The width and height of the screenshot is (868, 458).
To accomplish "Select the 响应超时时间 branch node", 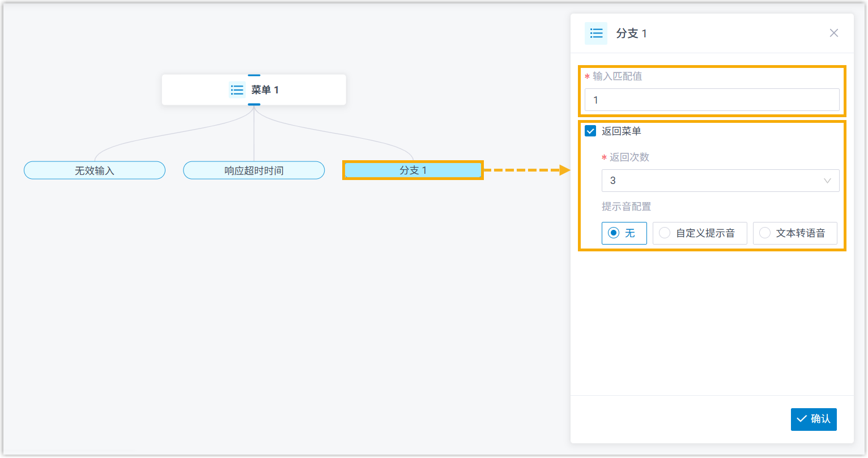I will (254, 170).
